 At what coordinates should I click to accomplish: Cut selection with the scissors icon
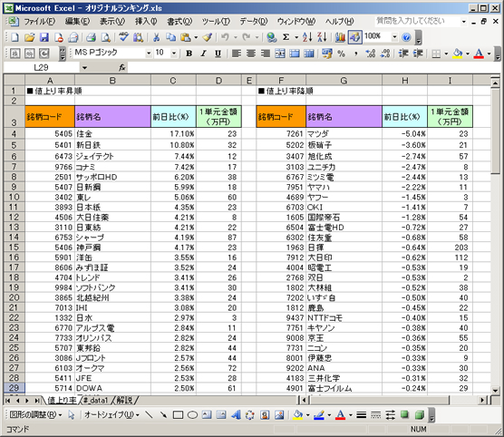point(156,37)
